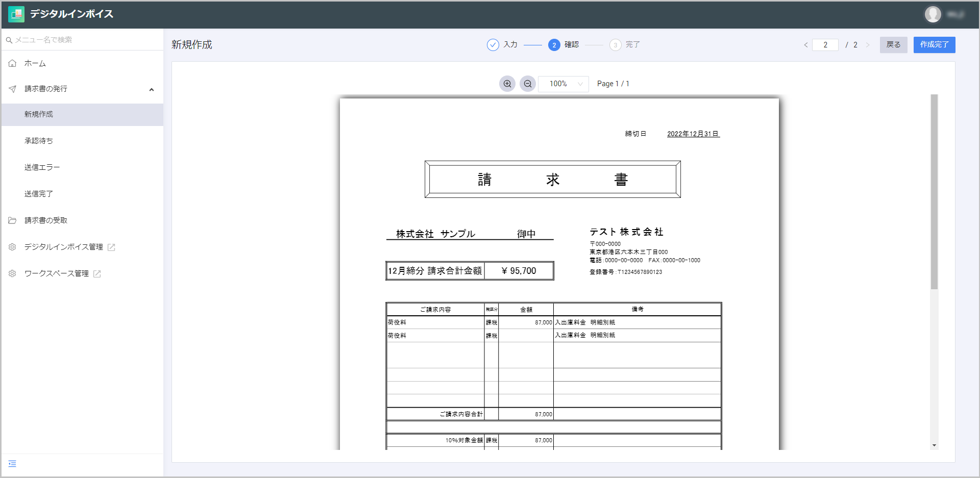The width and height of the screenshot is (980, 478).
Task: Collapse sidebar using bottom-left menu icon
Action: point(12,464)
